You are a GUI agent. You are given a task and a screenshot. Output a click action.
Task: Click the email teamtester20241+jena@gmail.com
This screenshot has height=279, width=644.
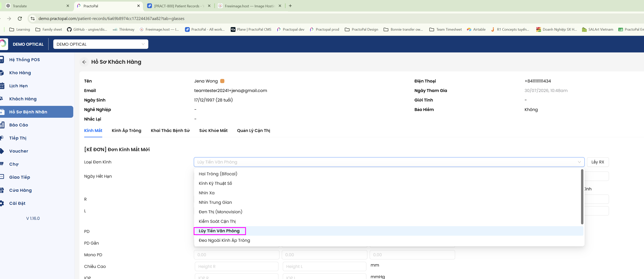231,90
